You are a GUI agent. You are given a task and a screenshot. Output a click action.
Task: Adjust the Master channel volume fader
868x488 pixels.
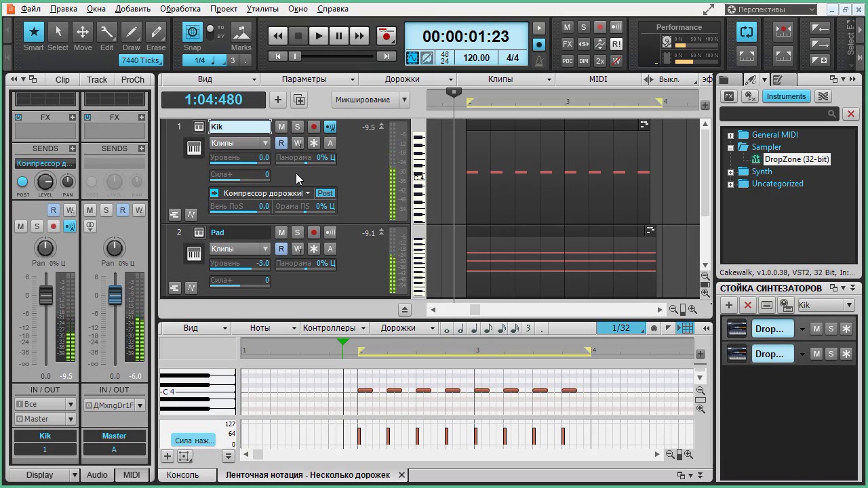tap(115, 295)
